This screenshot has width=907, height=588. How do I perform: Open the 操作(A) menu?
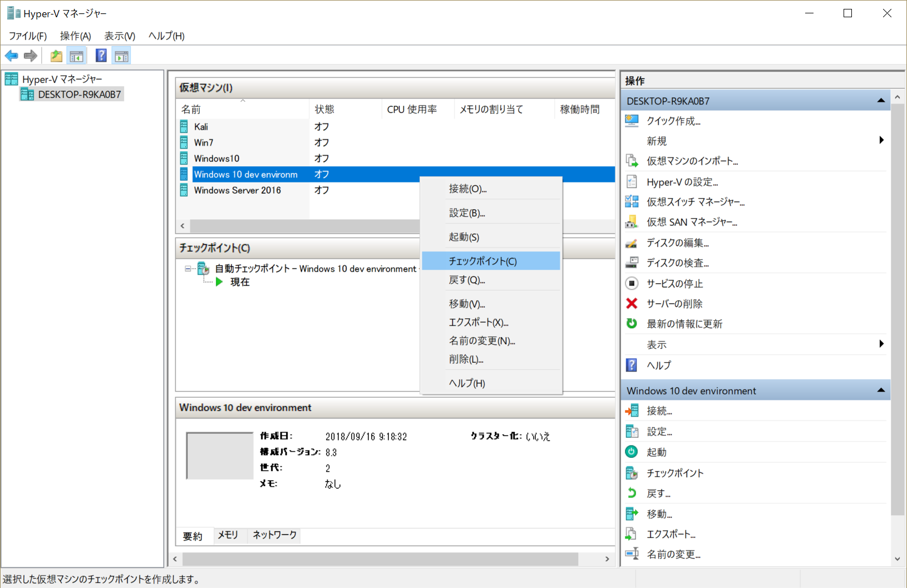pos(75,36)
